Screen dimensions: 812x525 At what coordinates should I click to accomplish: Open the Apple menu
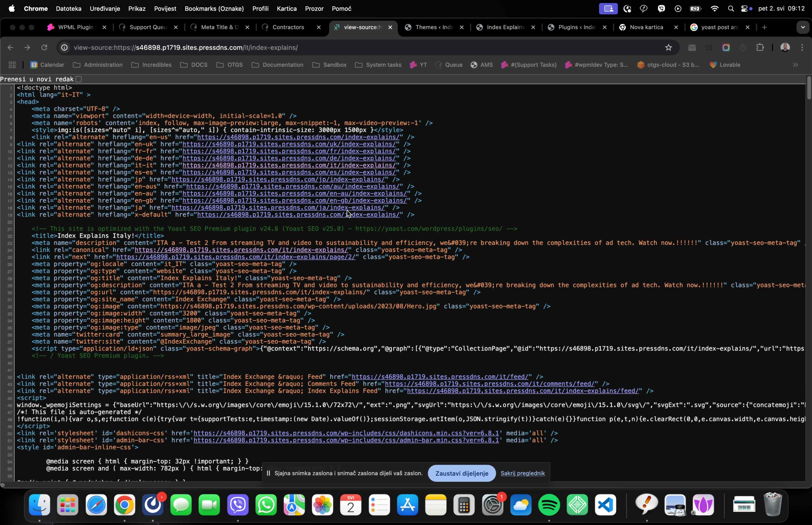[12, 9]
